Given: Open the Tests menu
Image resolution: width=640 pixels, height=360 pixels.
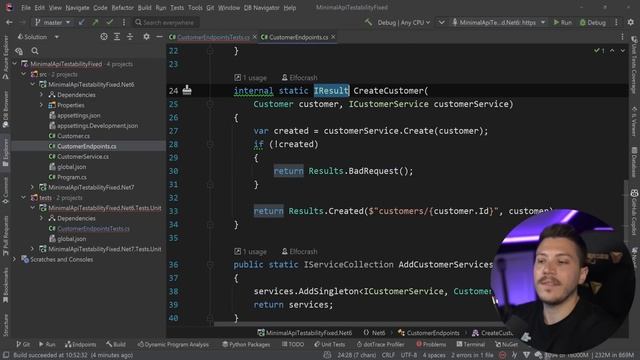Looking at the screenshot, I should tap(177, 8).
